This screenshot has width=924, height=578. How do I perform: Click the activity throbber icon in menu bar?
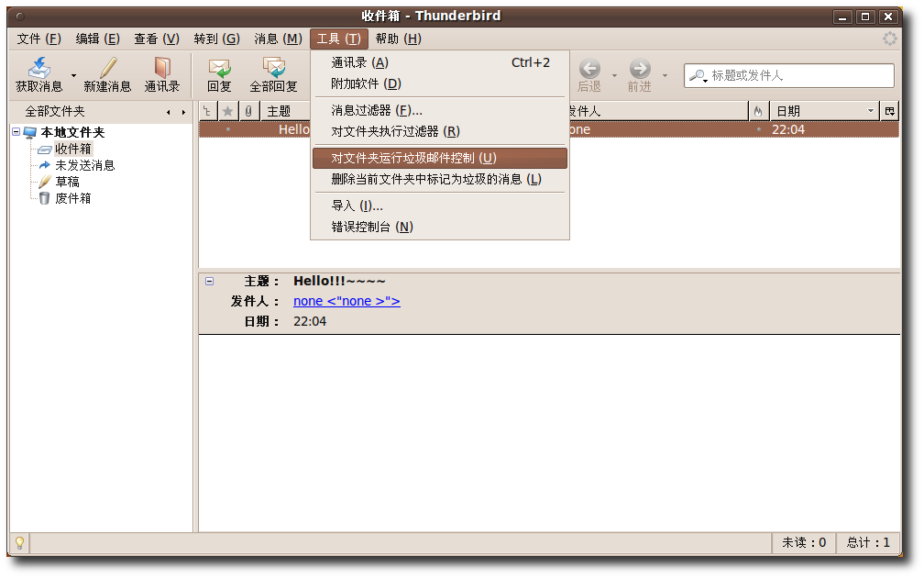pos(890,39)
